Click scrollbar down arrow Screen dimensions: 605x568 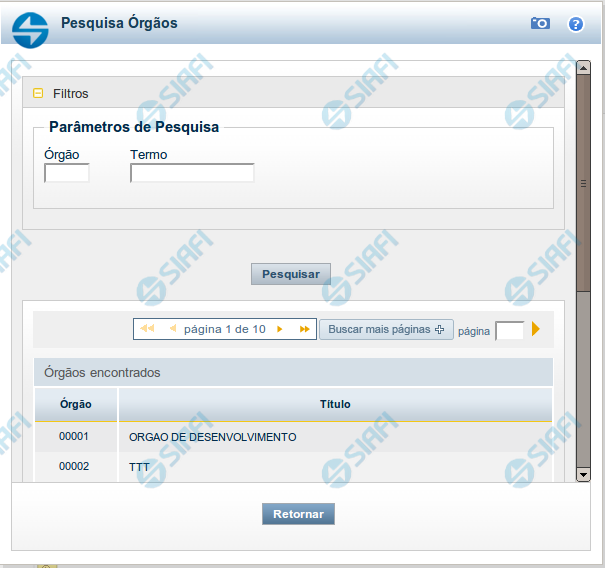coord(583,473)
